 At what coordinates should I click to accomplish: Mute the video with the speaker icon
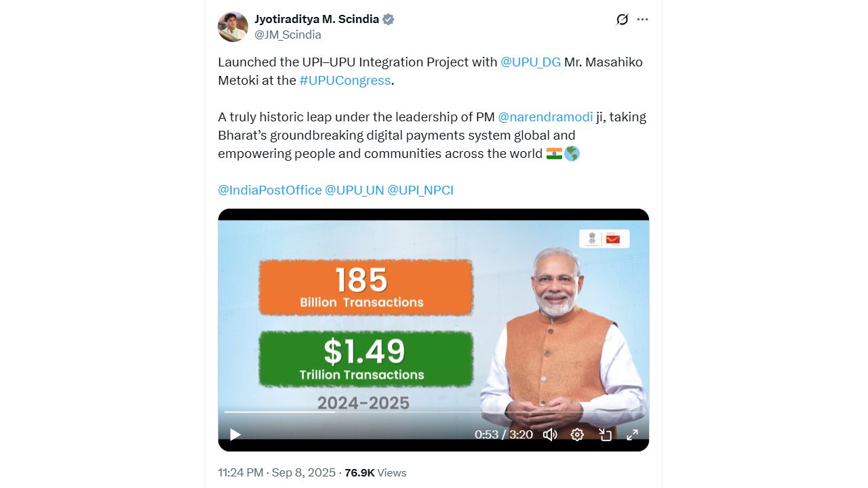click(x=550, y=434)
